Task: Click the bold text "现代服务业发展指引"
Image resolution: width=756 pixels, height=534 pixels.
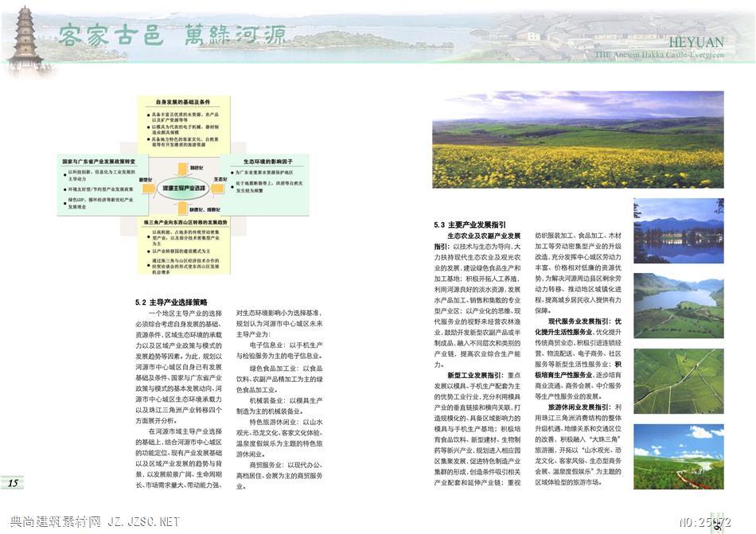Action: tap(579, 321)
